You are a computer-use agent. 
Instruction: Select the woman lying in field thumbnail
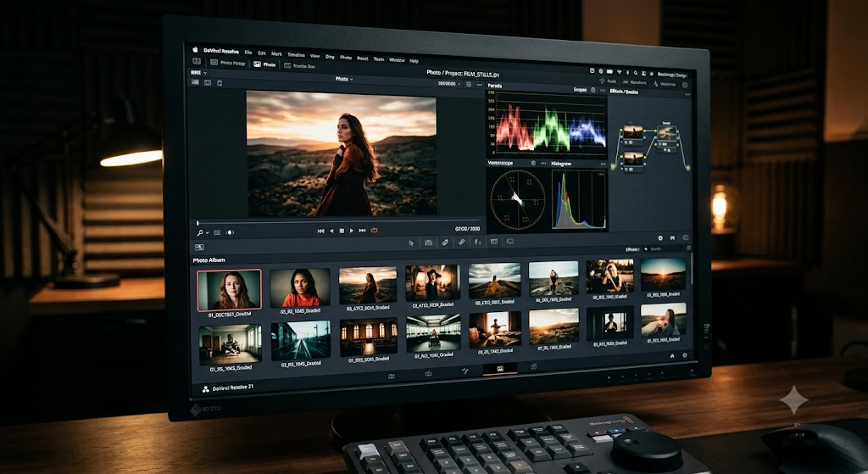[x=664, y=320]
